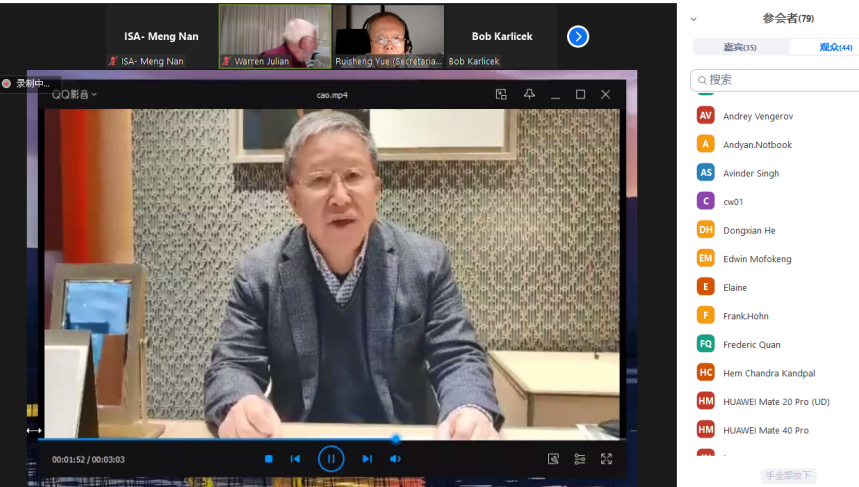Click the video progress bar
This screenshot has width=859, height=487.
coord(300,438)
